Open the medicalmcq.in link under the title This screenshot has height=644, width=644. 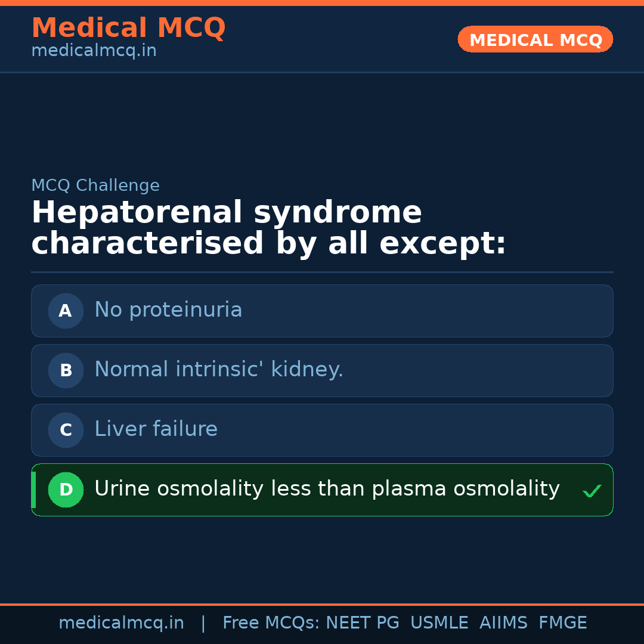tap(94, 51)
